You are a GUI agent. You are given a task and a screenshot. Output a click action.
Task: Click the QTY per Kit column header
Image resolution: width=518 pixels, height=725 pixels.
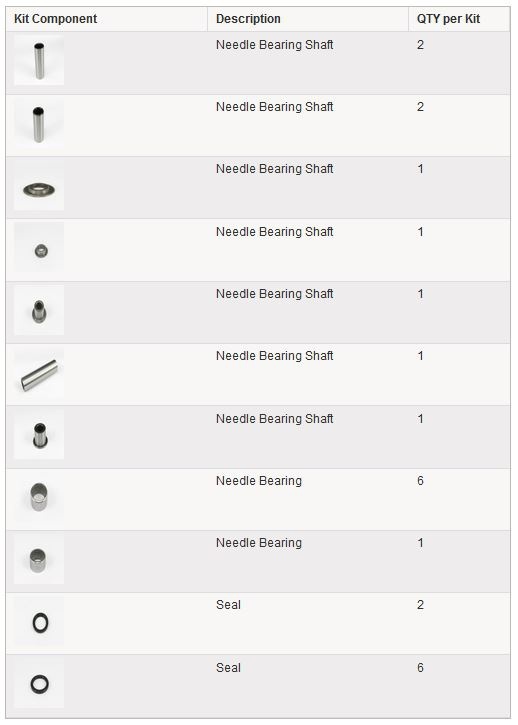(448, 19)
